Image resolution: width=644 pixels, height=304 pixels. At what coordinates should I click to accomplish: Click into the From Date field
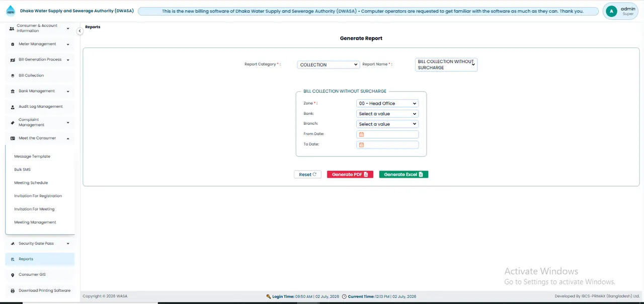(x=387, y=134)
